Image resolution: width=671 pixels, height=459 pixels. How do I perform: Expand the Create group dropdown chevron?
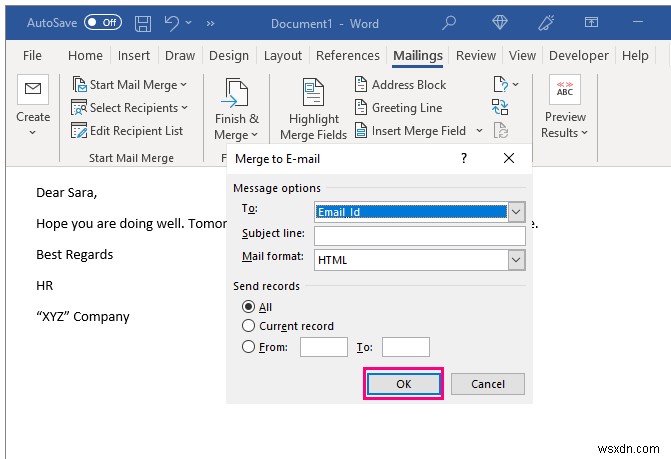click(x=33, y=133)
